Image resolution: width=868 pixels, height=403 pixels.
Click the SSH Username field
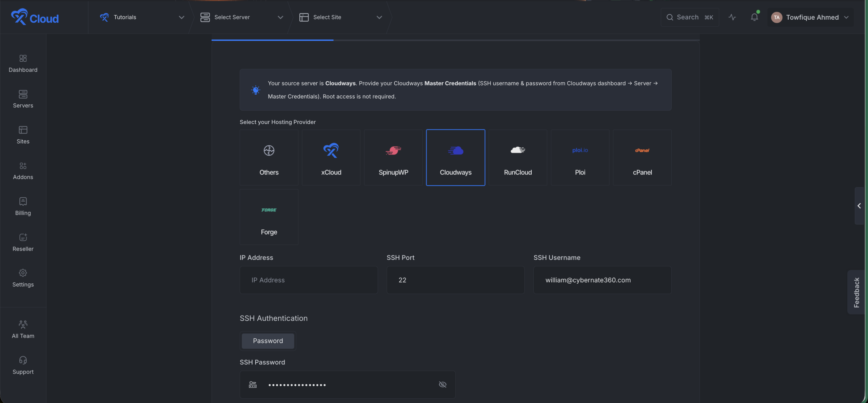pyautogui.click(x=602, y=280)
